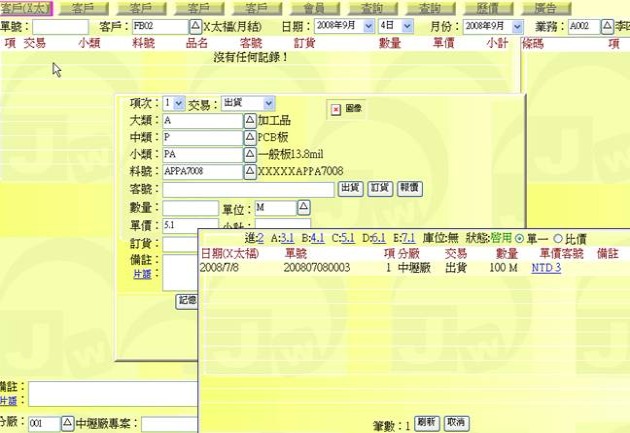Select the 比價 radio option

click(x=557, y=238)
